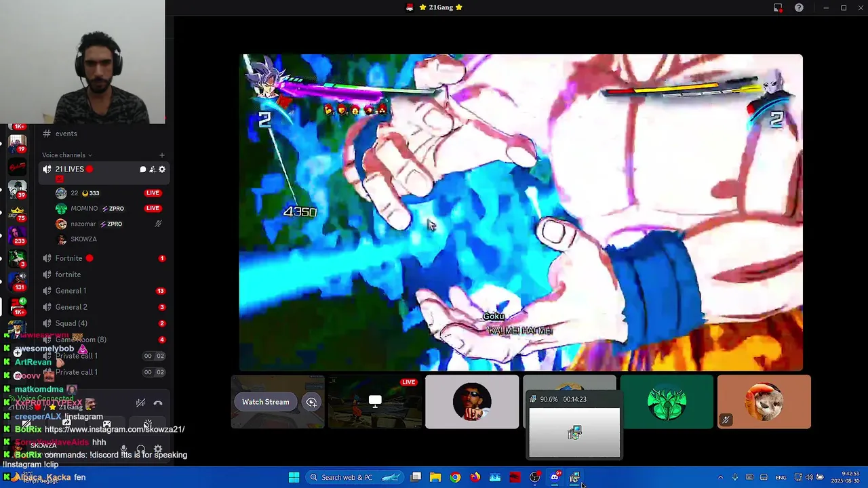Viewport: 868px width, 488px height.
Task: Join the capitalized Fortnite voice channel
Action: point(104,258)
